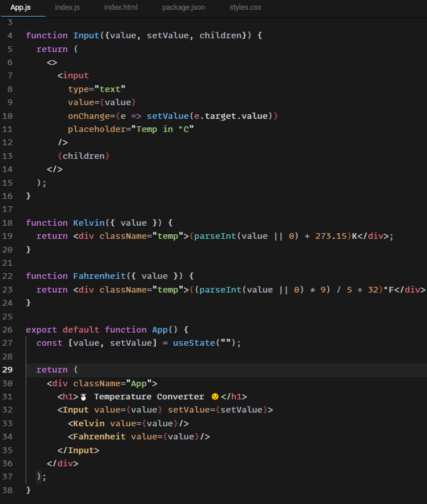Open the index.js tab
The width and height of the screenshot is (427, 504).
point(67,7)
